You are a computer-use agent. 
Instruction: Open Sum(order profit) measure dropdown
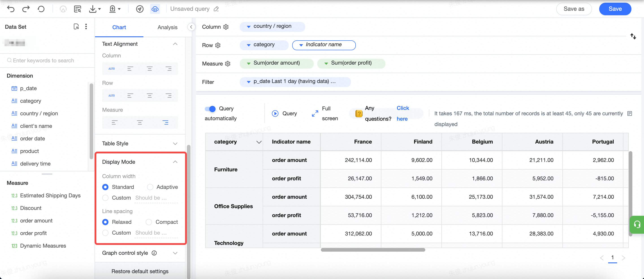coord(326,63)
